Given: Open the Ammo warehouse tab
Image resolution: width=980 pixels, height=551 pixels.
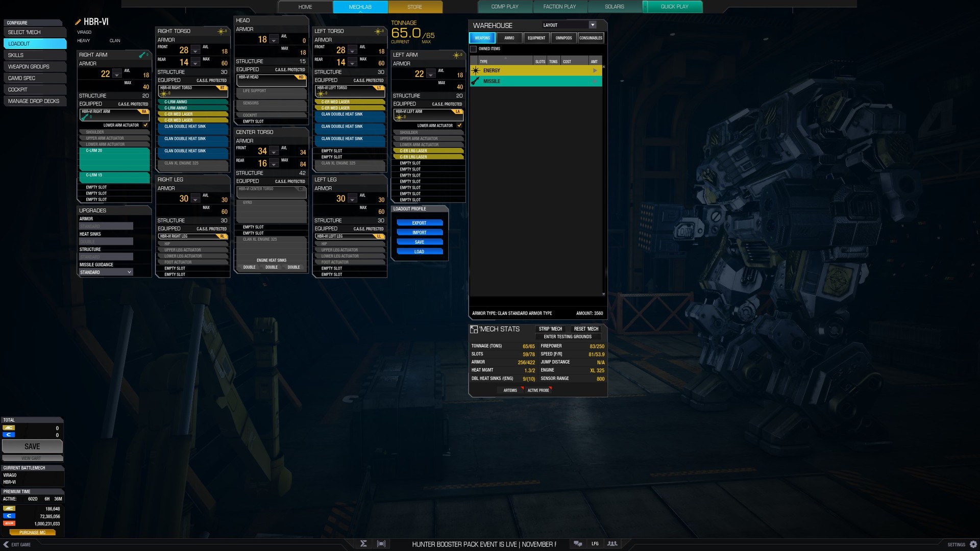Looking at the screenshot, I should coord(509,38).
